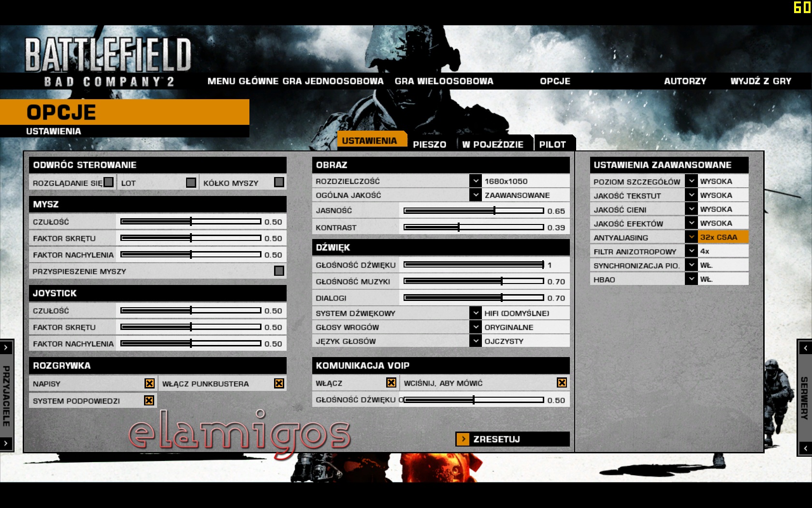Adjust the joystick Faktor skrętu slider
Screen dimensions: 812x508
point(191,327)
